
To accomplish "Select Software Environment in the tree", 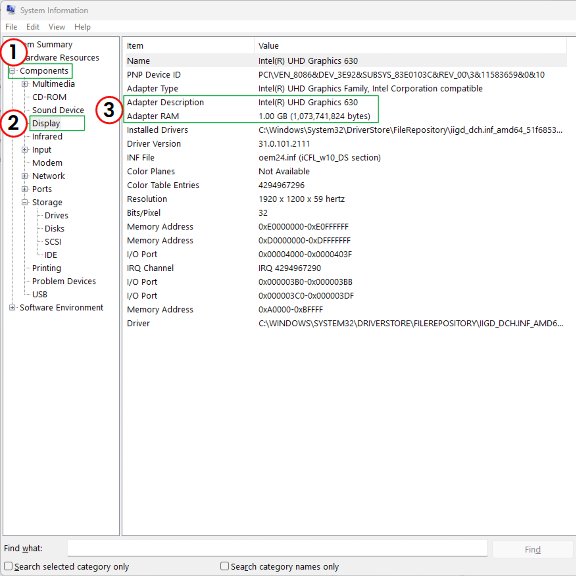I will point(61,307).
